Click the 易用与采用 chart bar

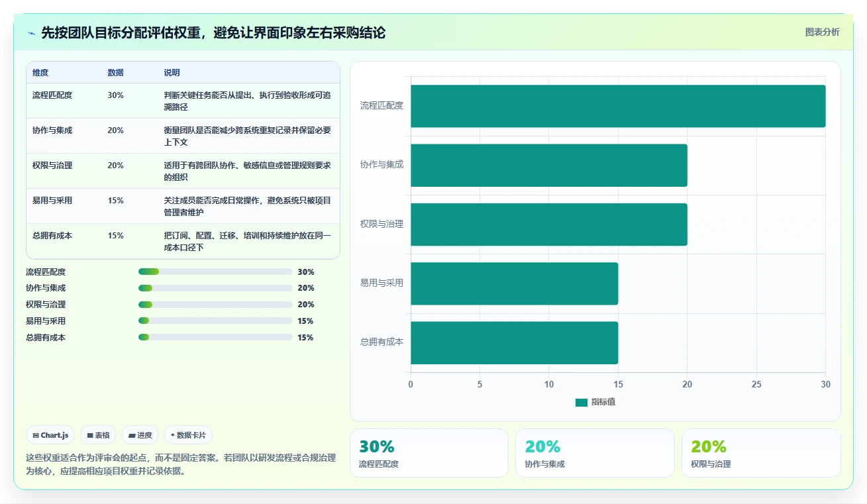[514, 283]
